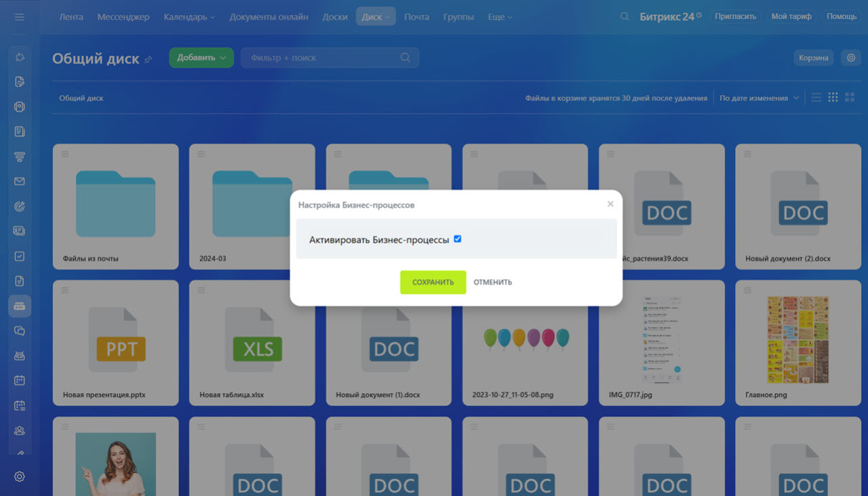Screen dimensions: 868x496
Task: Open Почта in top menu
Action: click(416, 17)
